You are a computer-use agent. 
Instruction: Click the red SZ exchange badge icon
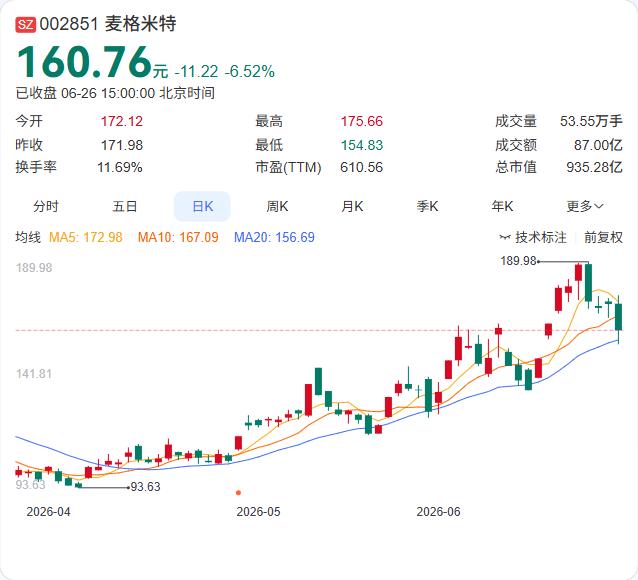pos(26,24)
